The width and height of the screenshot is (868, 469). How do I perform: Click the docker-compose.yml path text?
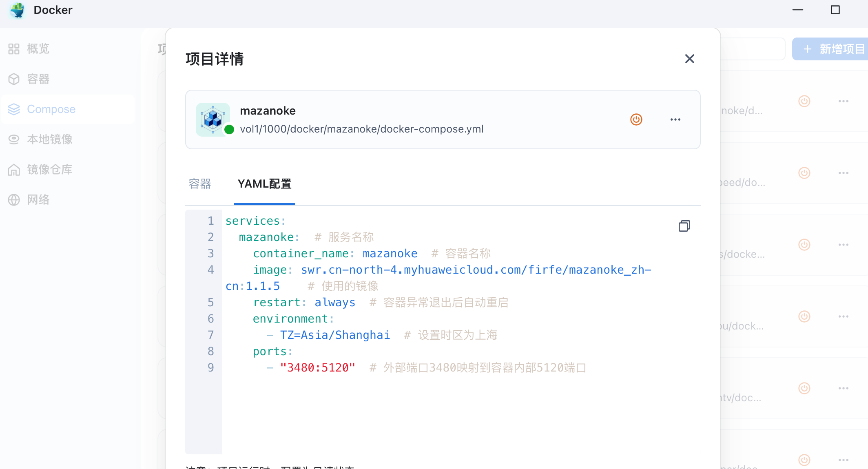click(361, 129)
